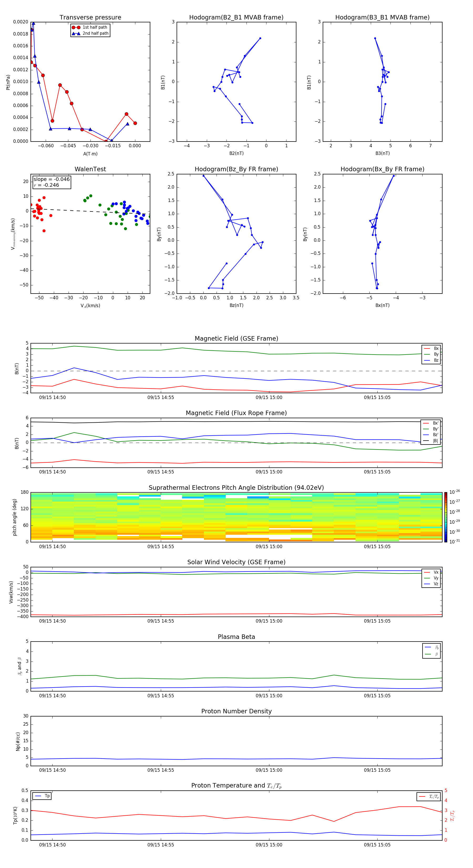Click "Bx'" in Flux Rope legend

click(436, 423)
